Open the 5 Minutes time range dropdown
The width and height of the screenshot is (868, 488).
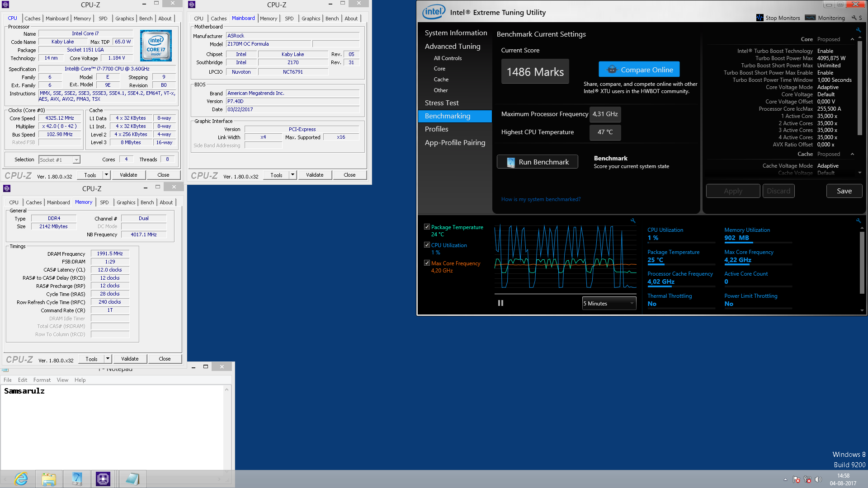click(609, 303)
